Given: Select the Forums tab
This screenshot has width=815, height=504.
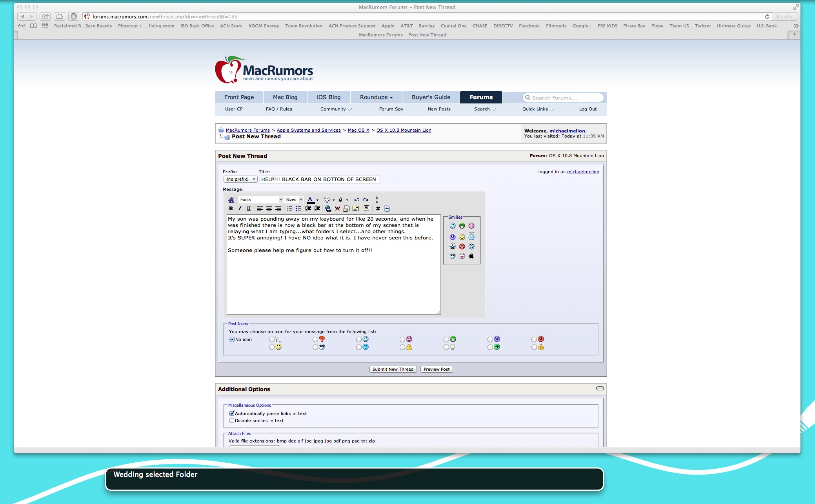Looking at the screenshot, I should pyautogui.click(x=481, y=97).
